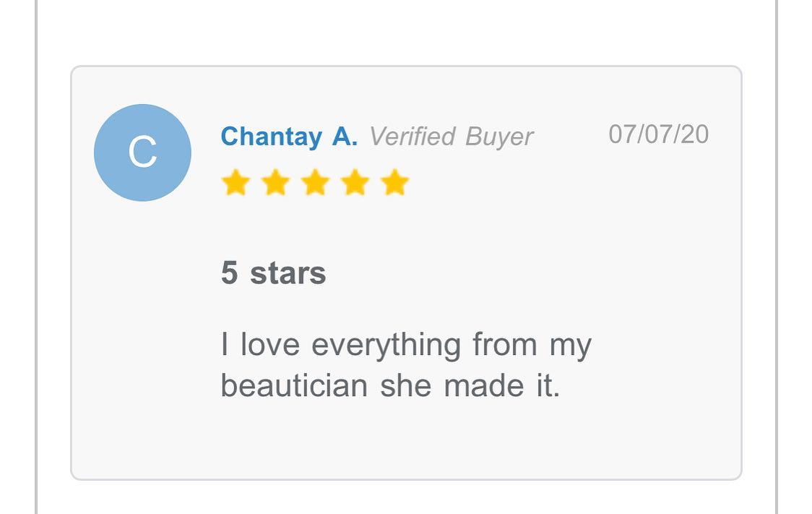Click the 07/07/20 review date

[658, 134]
